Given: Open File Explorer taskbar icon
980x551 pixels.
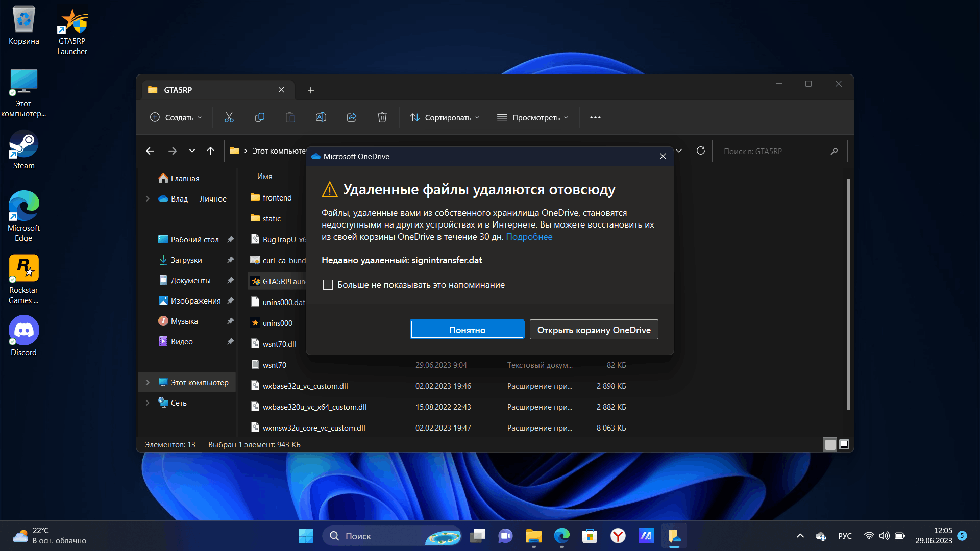Looking at the screenshot, I should pos(534,536).
